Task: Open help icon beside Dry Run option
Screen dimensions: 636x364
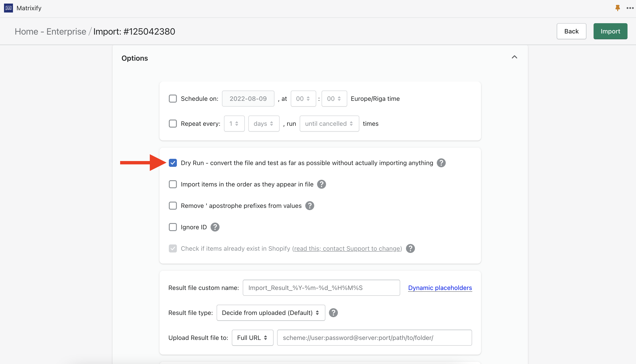Action: (x=441, y=163)
